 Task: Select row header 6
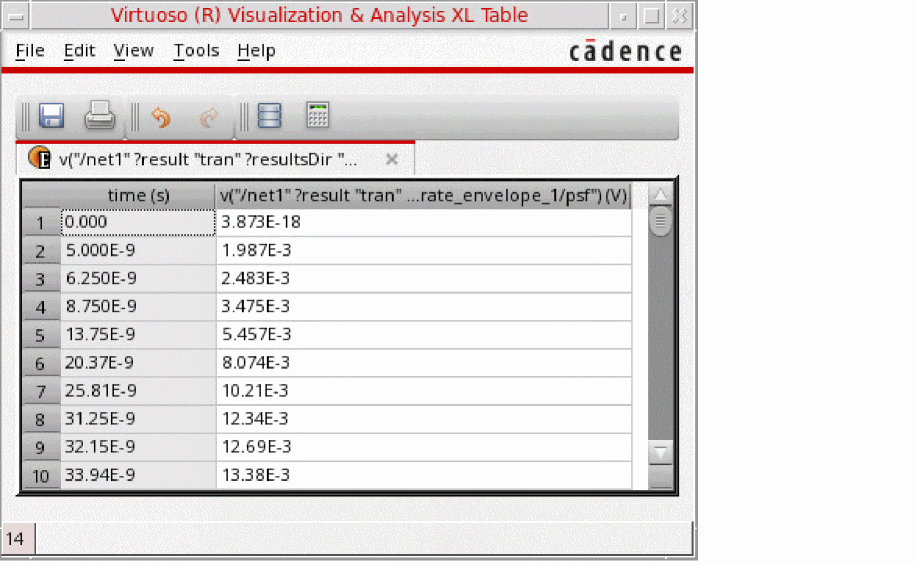(x=41, y=363)
